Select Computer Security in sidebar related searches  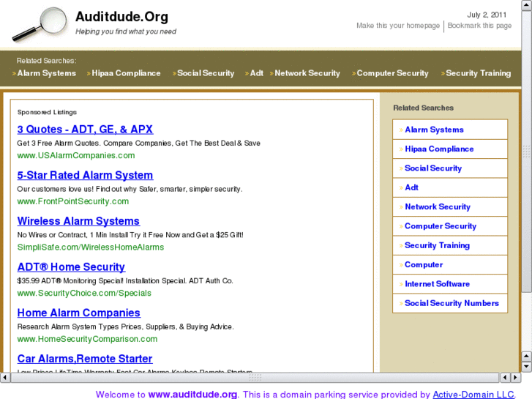pos(441,226)
